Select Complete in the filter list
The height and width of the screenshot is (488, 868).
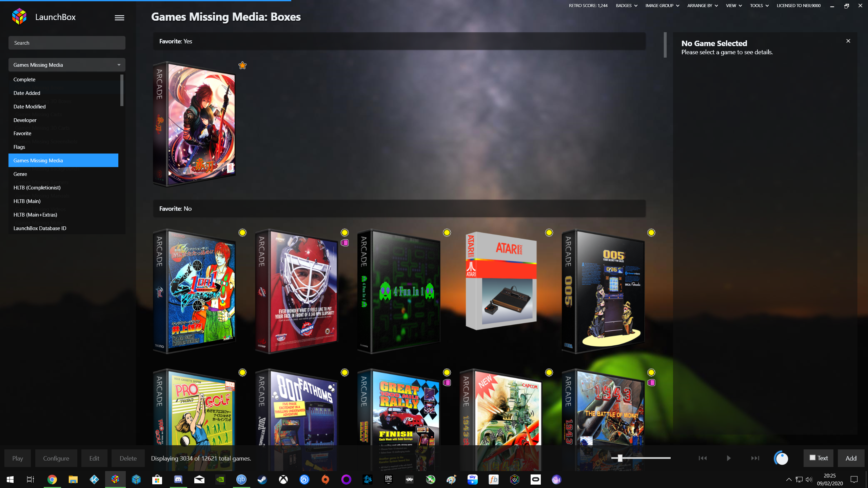click(63, 79)
